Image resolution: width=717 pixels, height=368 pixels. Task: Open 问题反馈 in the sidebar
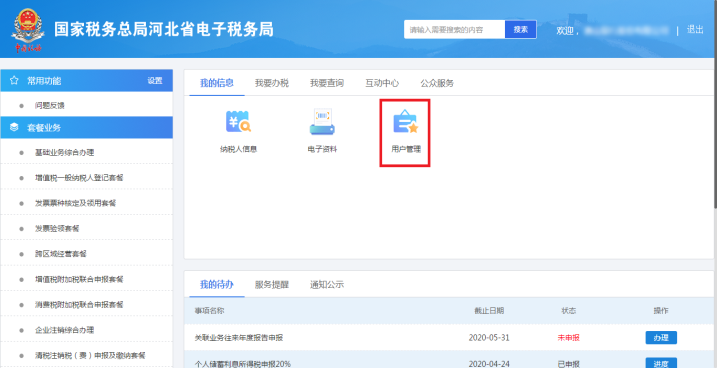click(50, 106)
